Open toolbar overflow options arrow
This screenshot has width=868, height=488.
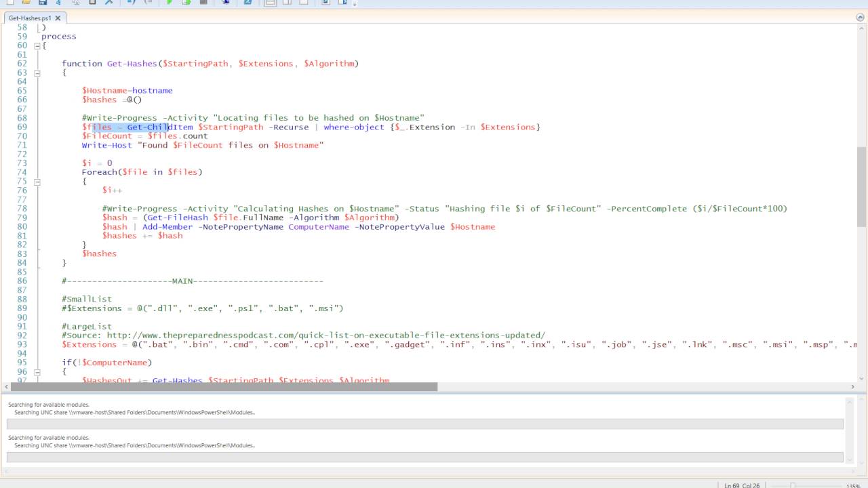coord(354,4)
